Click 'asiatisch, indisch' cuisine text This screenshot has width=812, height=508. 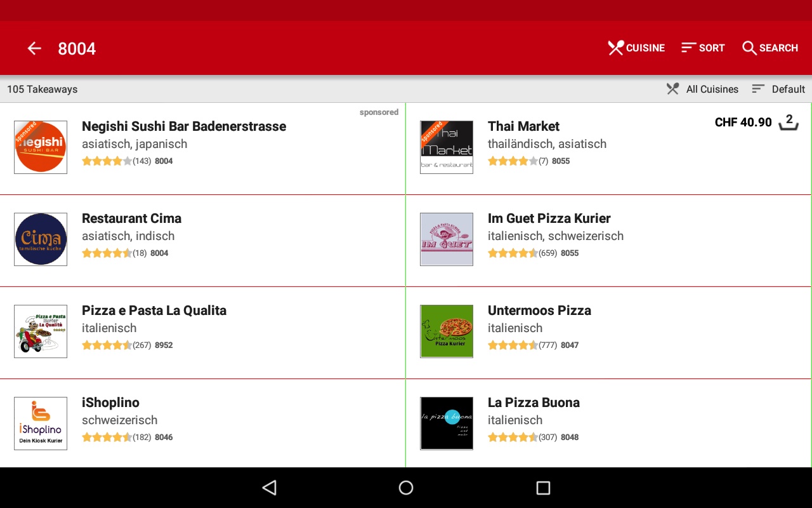click(x=128, y=236)
